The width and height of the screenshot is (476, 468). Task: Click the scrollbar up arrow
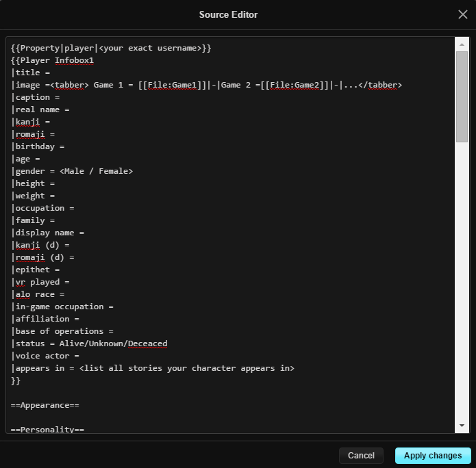pos(462,44)
